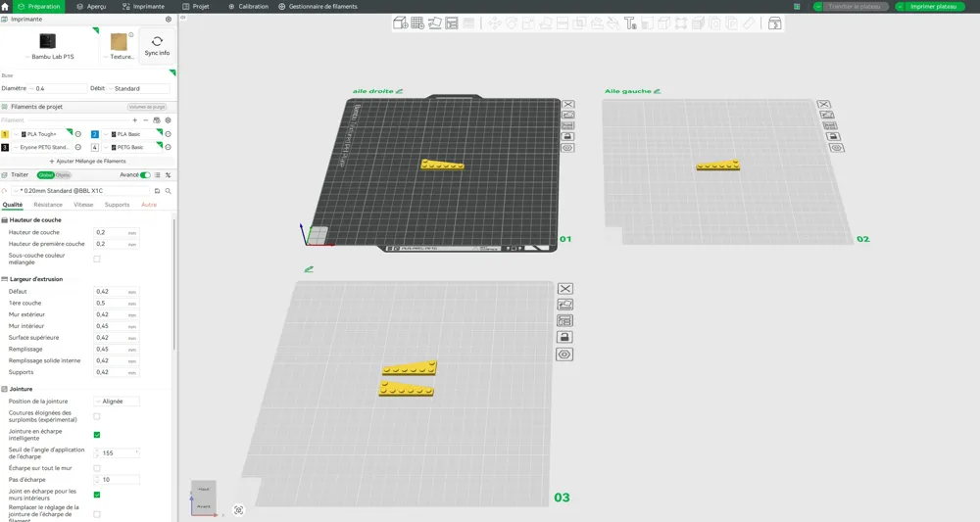The width and height of the screenshot is (980, 522).
Task: Toggle the visibility eye on plate 02
Action: 836,148
